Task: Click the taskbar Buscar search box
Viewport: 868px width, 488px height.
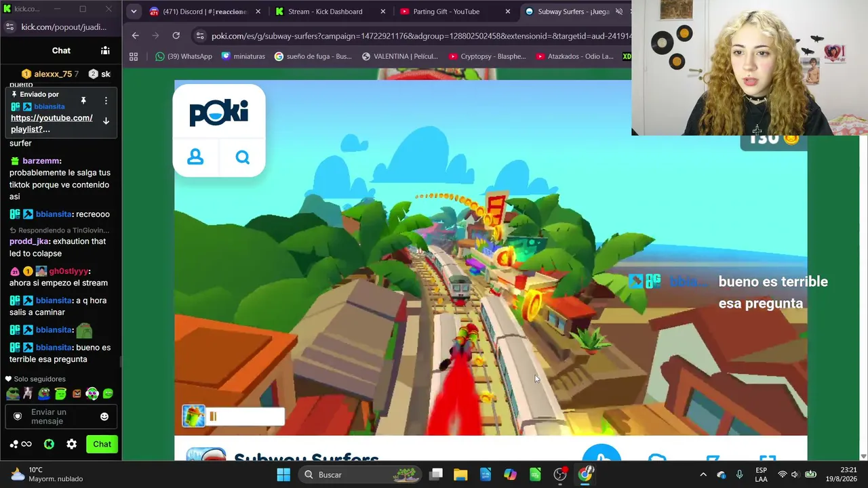Action: pyautogui.click(x=359, y=474)
